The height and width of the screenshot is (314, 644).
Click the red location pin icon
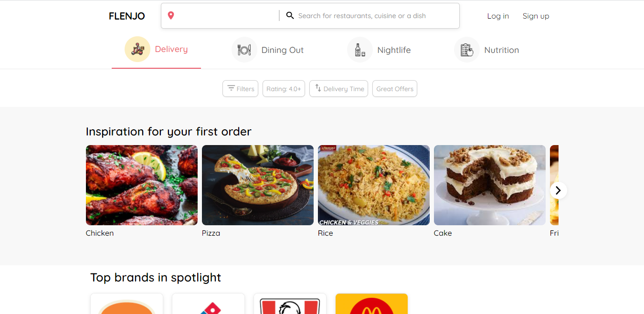click(x=171, y=16)
